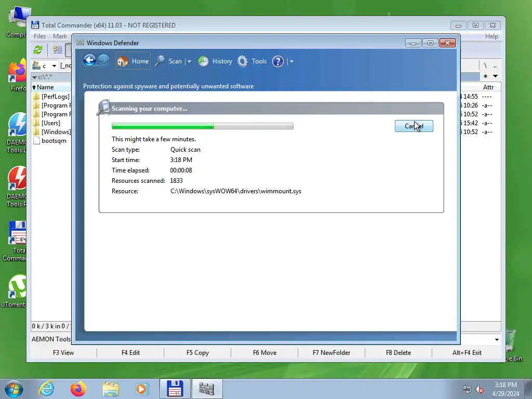Viewport: 532px width, 399px height.
Task: Click right panel root directory backslash button
Action: [x=485, y=65]
